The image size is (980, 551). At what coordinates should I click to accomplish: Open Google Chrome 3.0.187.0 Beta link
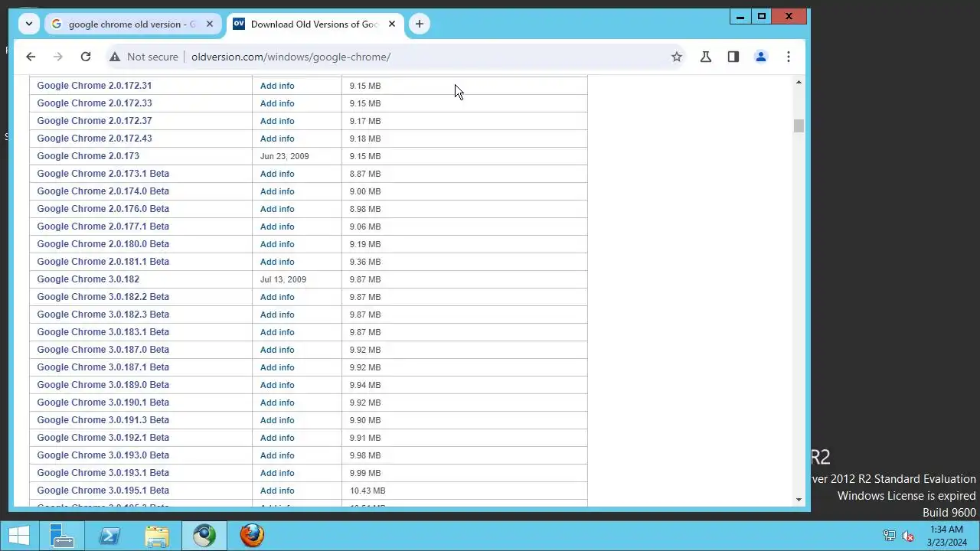click(103, 350)
